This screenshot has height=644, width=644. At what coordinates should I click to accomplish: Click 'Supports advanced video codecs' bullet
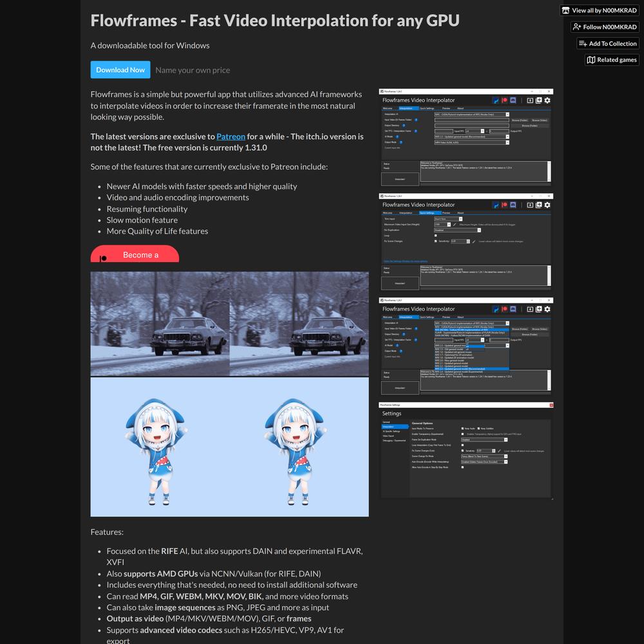(225, 635)
